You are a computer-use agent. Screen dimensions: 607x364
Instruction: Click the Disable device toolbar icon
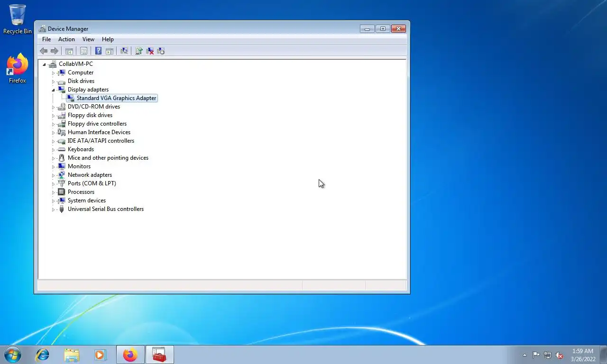click(161, 51)
